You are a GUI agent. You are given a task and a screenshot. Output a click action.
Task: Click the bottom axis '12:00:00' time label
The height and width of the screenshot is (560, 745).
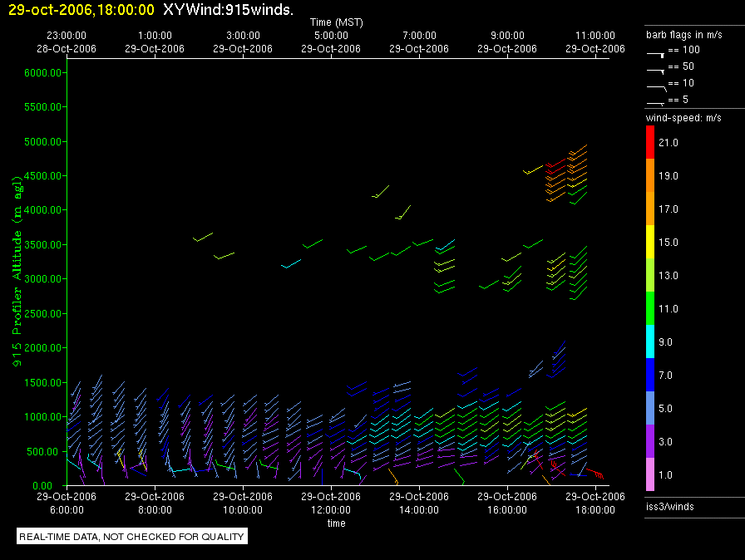[331, 510]
